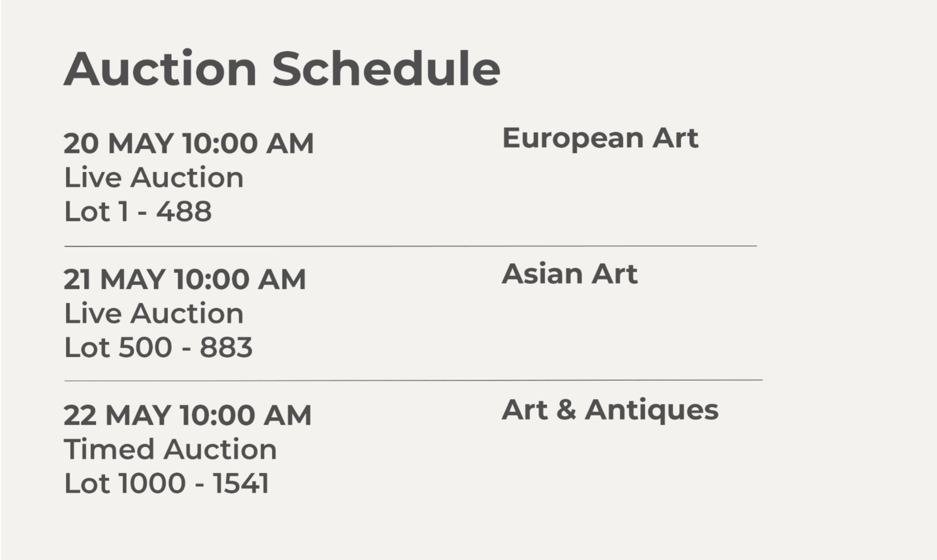Viewport: 937px width, 560px height.
Task: Open the European Art auction link
Action: coord(600,138)
